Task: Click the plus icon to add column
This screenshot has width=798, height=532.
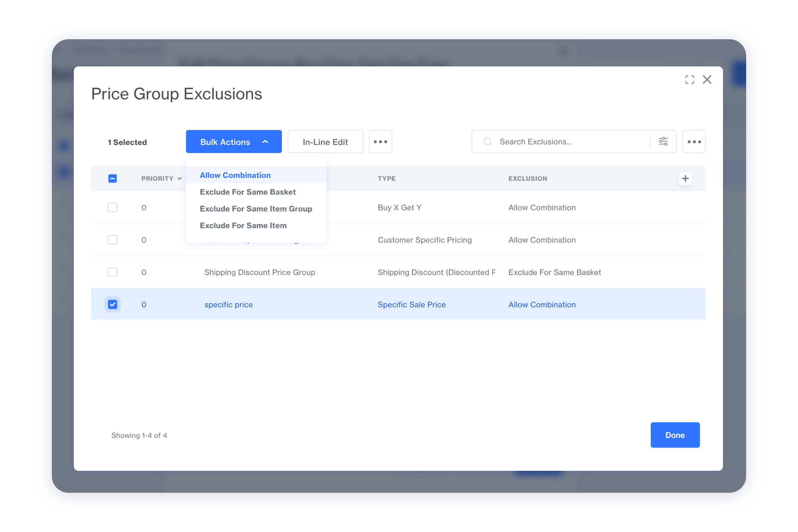Action: (685, 179)
